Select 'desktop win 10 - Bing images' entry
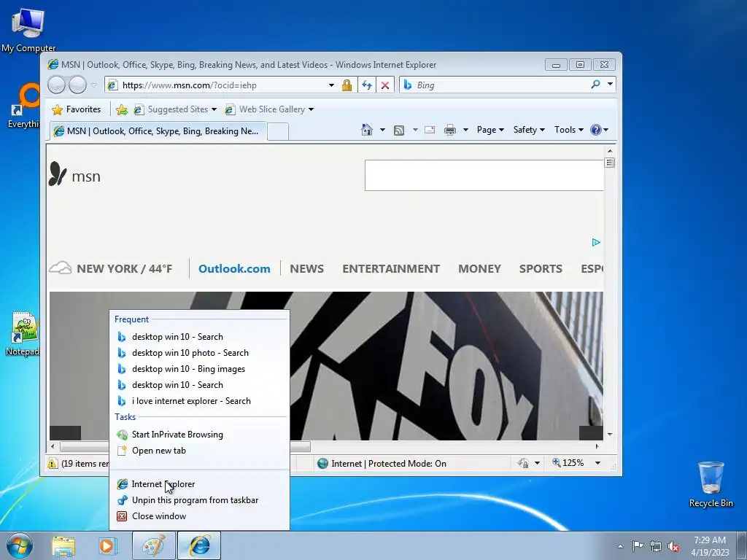The image size is (747, 560). pos(199,369)
